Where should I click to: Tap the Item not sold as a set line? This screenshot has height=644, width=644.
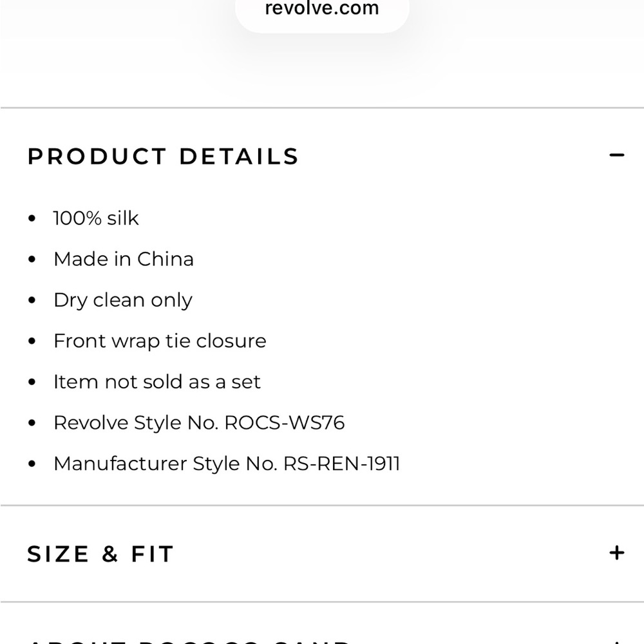[157, 382]
